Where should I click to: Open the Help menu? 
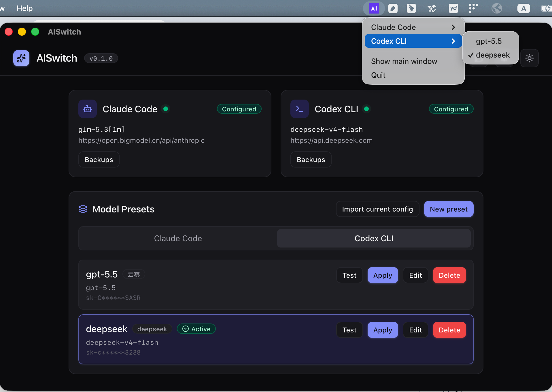(x=25, y=8)
